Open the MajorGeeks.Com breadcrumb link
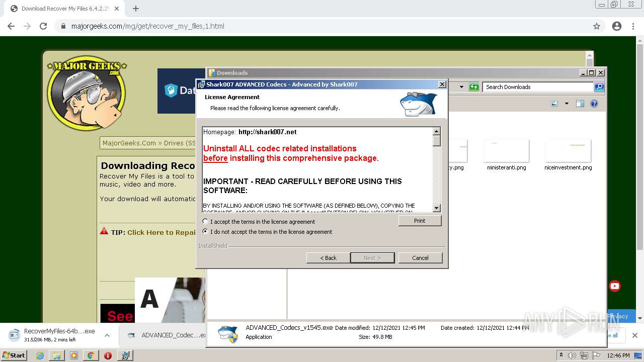Viewport: 644px width, 362px height. click(x=129, y=143)
